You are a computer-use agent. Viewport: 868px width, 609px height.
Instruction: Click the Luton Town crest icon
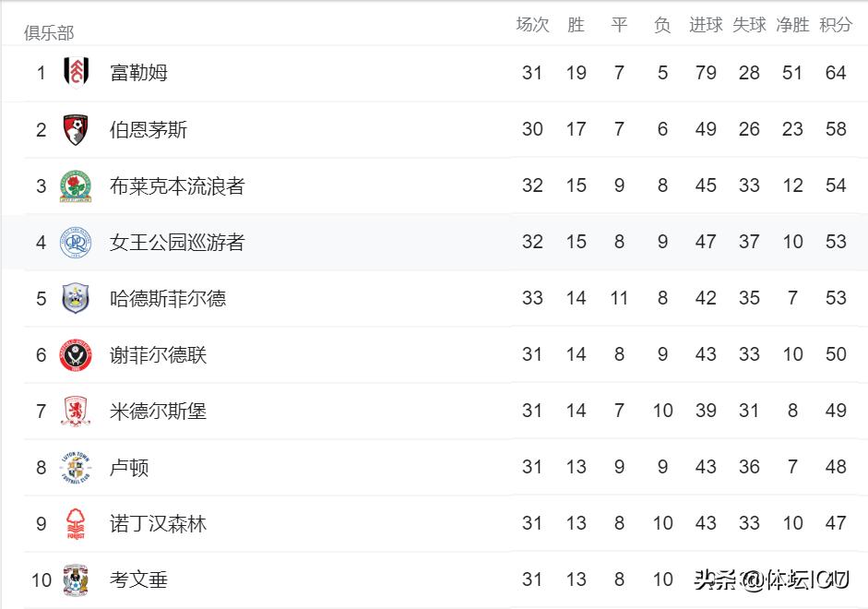tap(76, 468)
